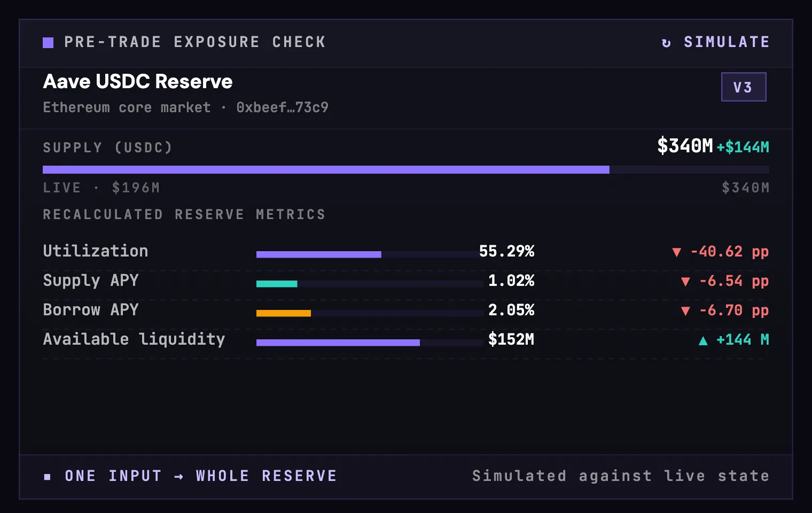Select the Utilization 55.29% value

coord(506,251)
